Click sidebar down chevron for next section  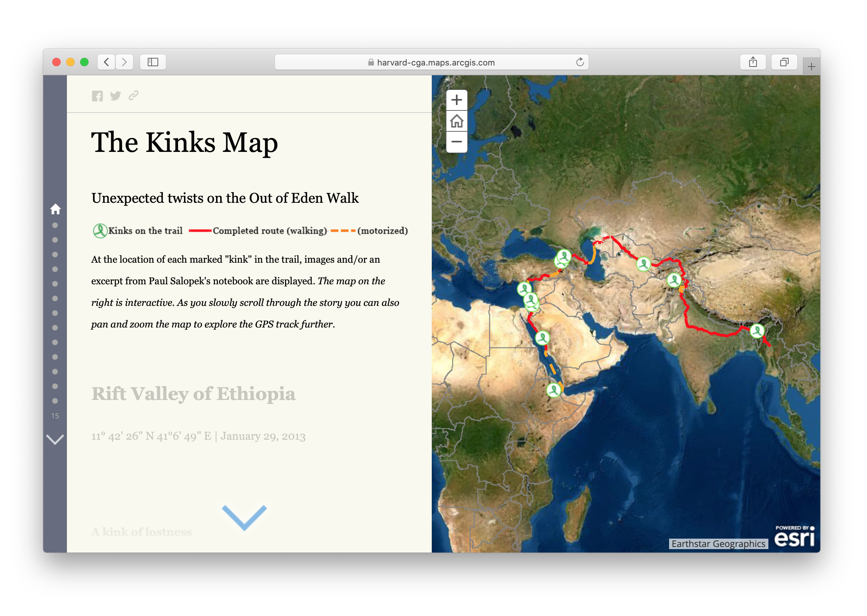pyautogui.click(x=55, y=439)
